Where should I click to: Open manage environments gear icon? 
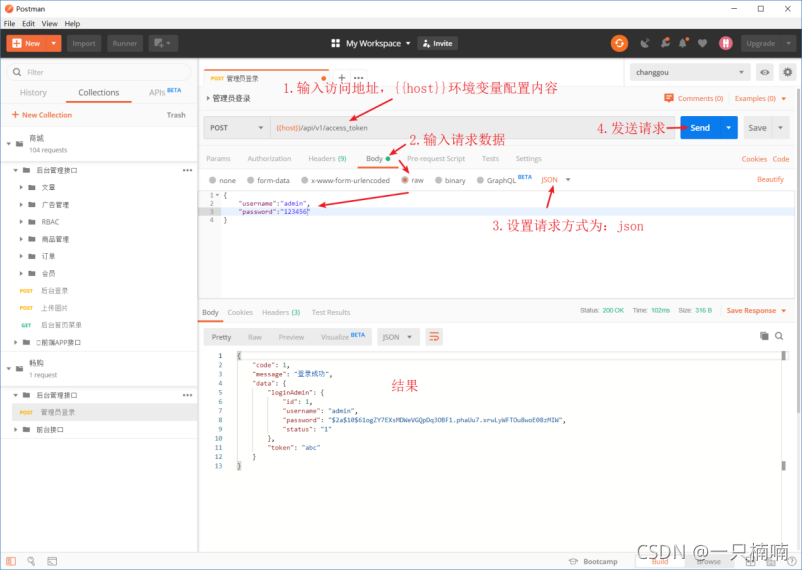pyautogui.click(x=788, y=72)
